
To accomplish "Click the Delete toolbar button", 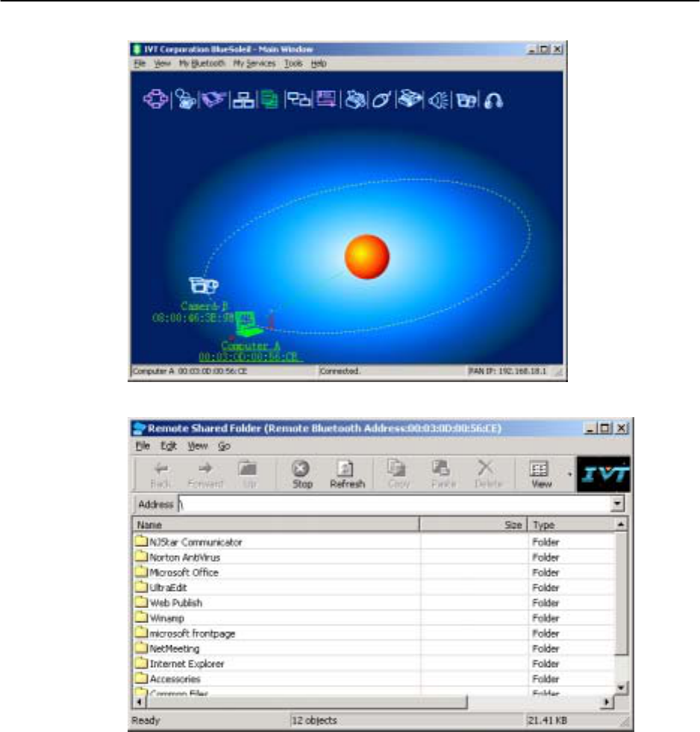I will coord(487,475).
